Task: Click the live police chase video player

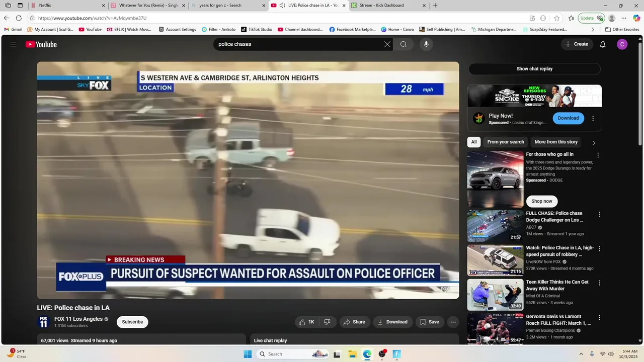Action: tap(248, 180)
